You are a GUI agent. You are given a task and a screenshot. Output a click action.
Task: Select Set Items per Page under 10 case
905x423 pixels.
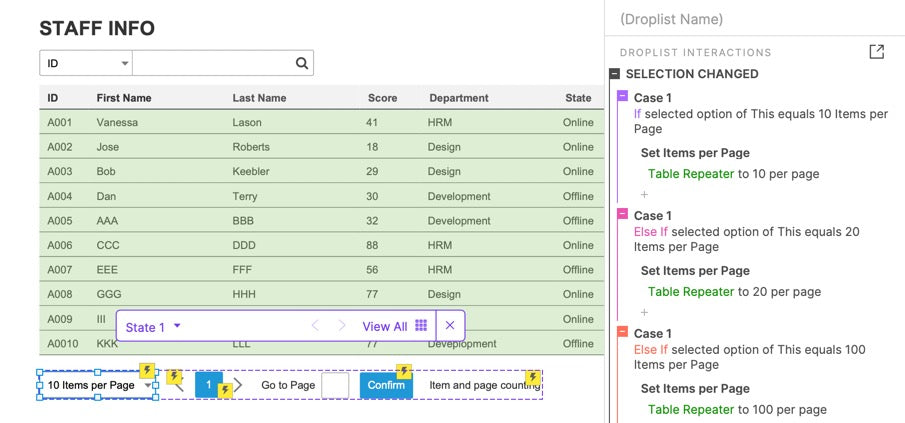[x=695, y=153]
